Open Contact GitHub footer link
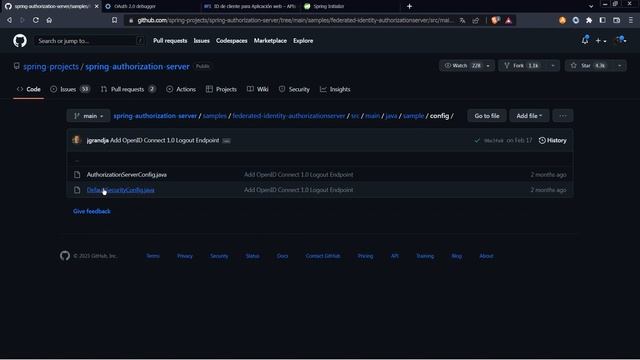Image resolution: width=640 pixels, height=360 pixels. 323,256
